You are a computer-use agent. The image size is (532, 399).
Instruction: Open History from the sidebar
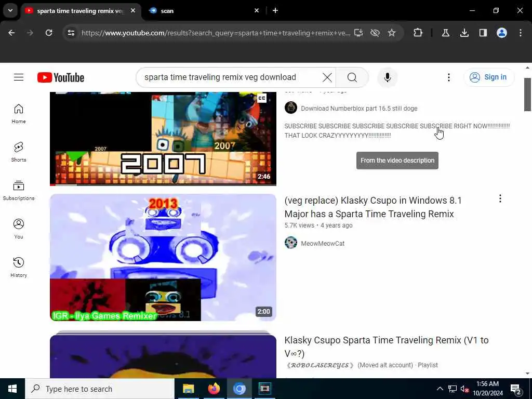19,268
